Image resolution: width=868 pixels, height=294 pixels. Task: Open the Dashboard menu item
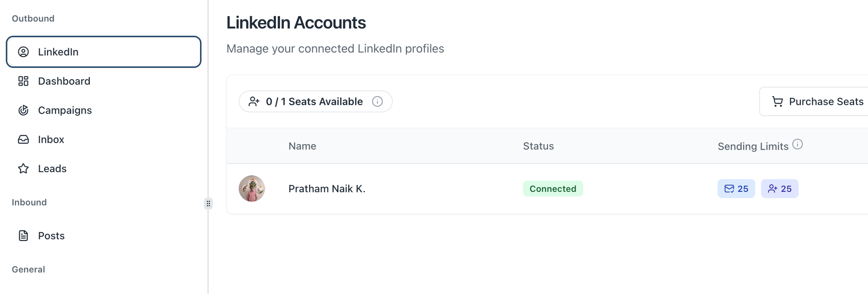pos(64,81)
